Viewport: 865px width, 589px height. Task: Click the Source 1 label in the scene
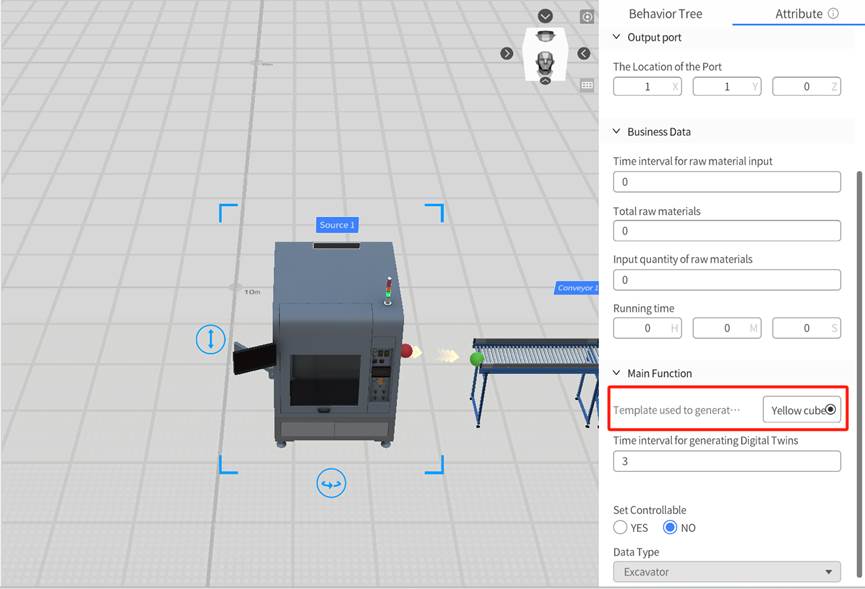point(337,225)
